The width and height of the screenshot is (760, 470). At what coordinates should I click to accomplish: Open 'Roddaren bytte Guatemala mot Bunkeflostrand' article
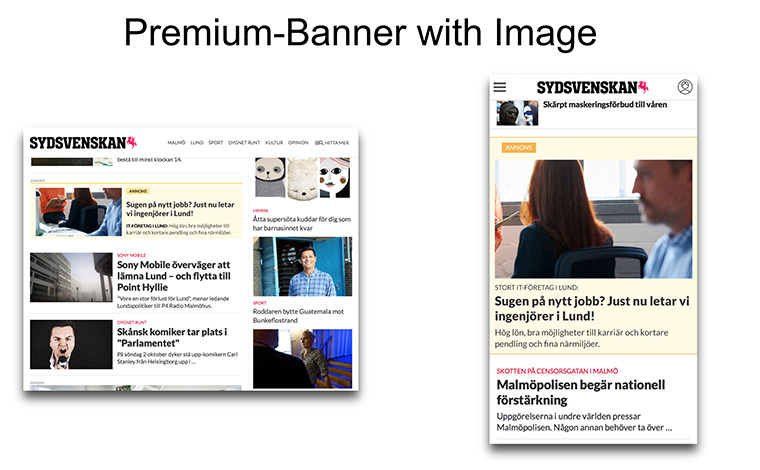tap(298, 316)
